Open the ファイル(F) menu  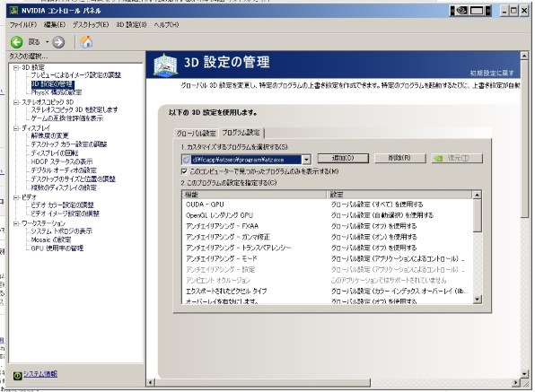22,25
